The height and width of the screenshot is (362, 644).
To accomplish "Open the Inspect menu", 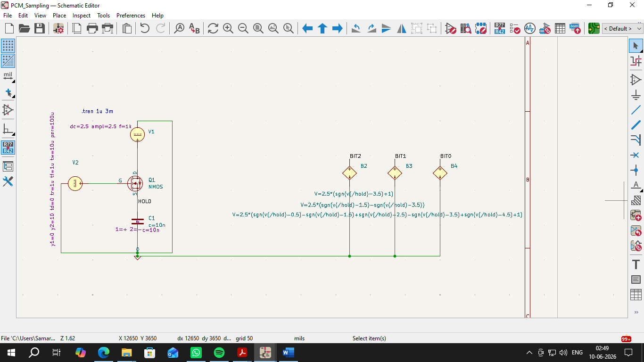I will [x=82, y=16].
